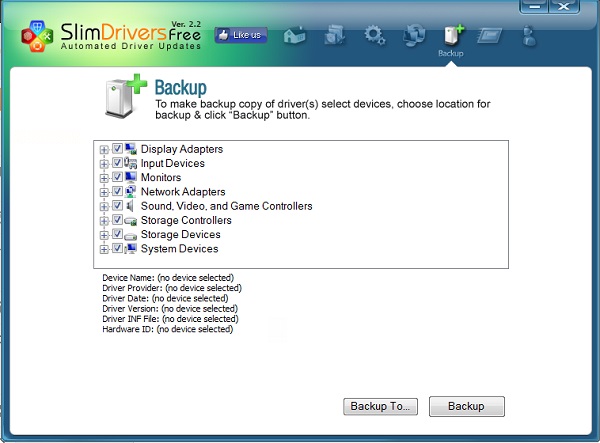Click the Storage Devices drive icon
Image resolution: width=600 pixels, height=443 pixels.
pyautogui.click(x=130, y=235)
